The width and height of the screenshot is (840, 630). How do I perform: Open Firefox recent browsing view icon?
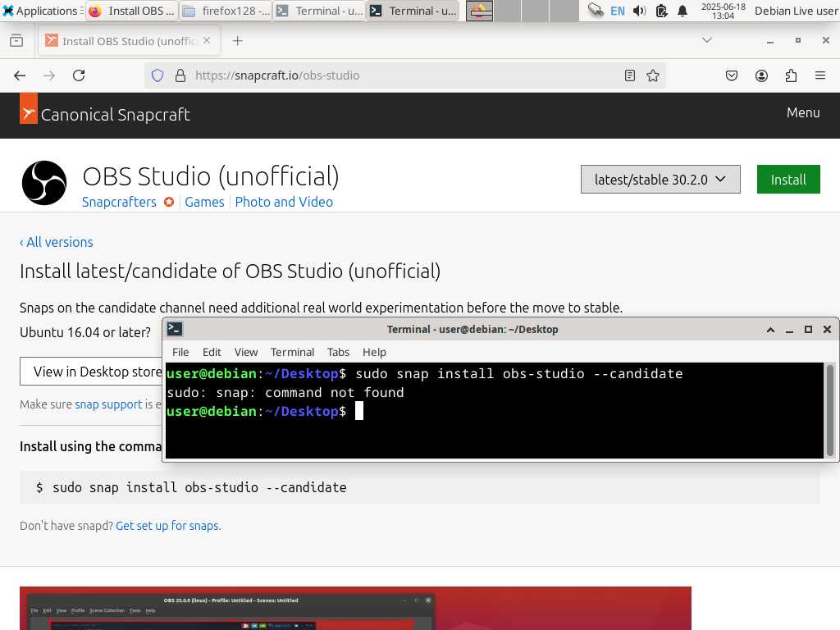tap(16, 41)
